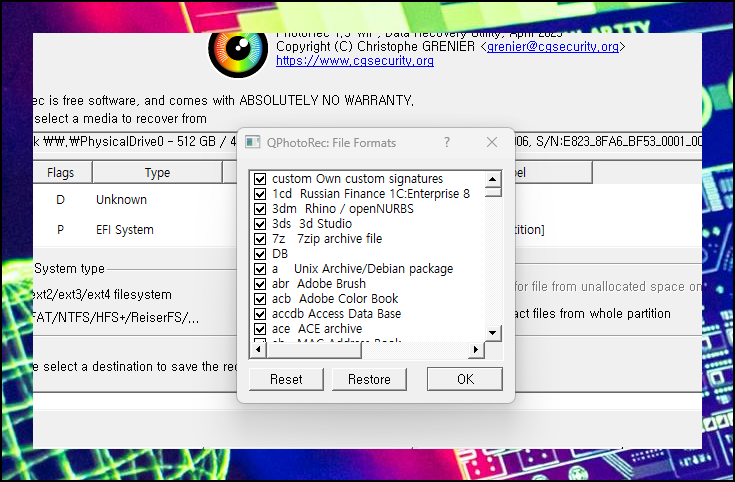Click the Type column header

[x=158, y=173]
